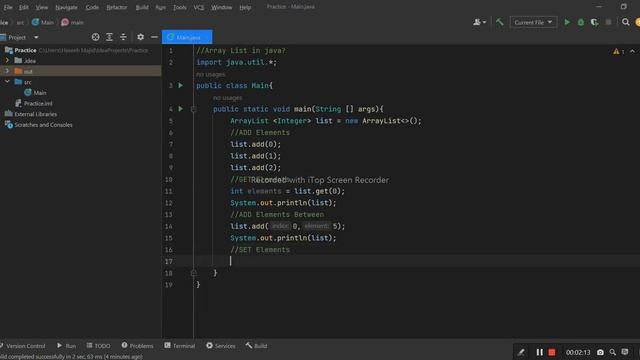Open the Tools menu

pyautogui.click(x=180, y=7)
